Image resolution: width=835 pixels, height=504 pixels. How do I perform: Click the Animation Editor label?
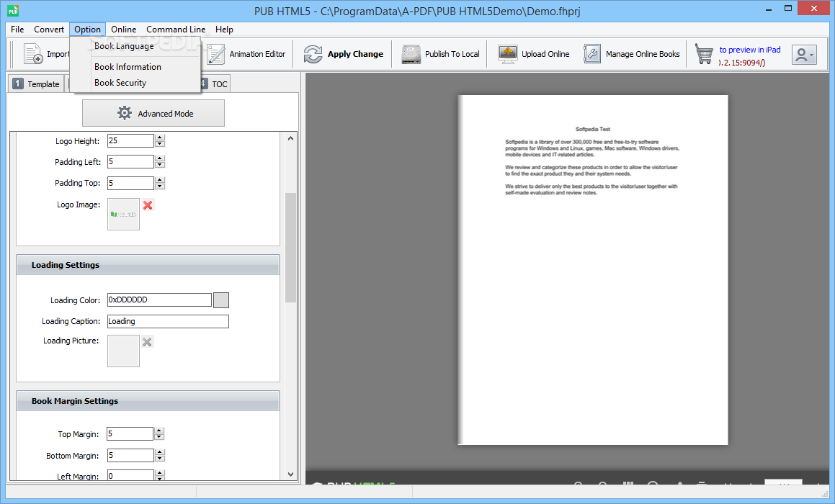pos(257,54)
